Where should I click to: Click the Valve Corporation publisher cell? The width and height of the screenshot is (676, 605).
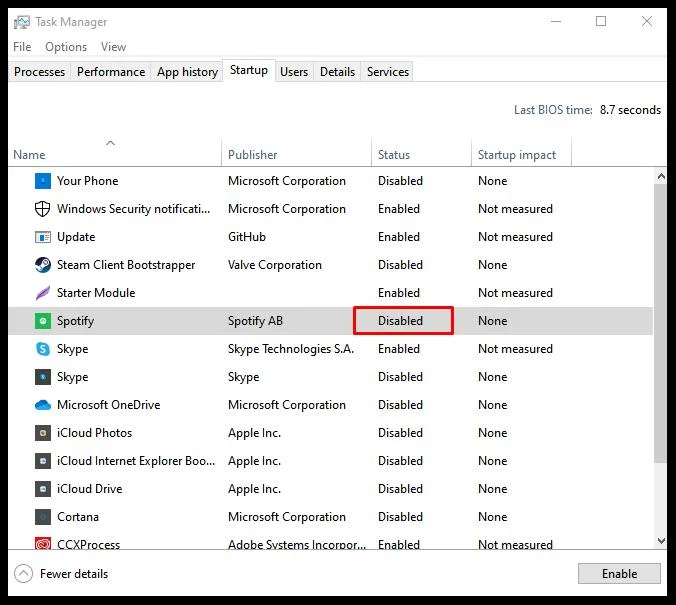point(275,265)
